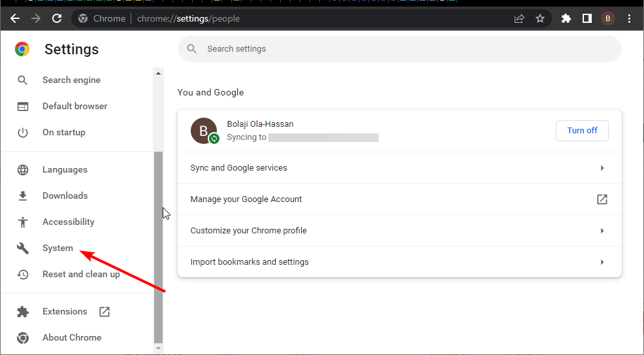This screenshot has height=355, width=644.
Task: Open Manage your Google Account link
Action: (x=400, y=199)
